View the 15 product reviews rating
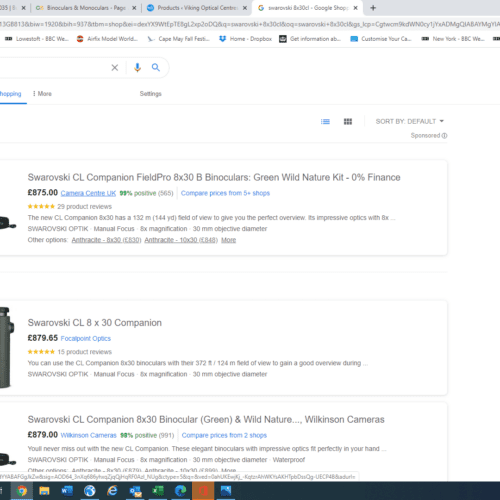 pyautogui.click(x=70, y=352)
